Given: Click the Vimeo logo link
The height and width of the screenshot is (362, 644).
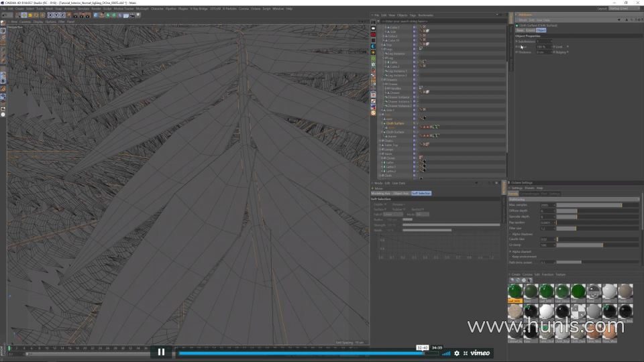Looking at the screenshot, I should pyautogui.click(x=480, y=353).
